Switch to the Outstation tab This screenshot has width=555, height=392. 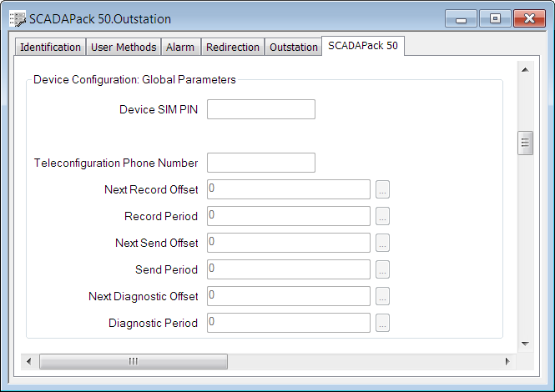[x=294, y=48]
